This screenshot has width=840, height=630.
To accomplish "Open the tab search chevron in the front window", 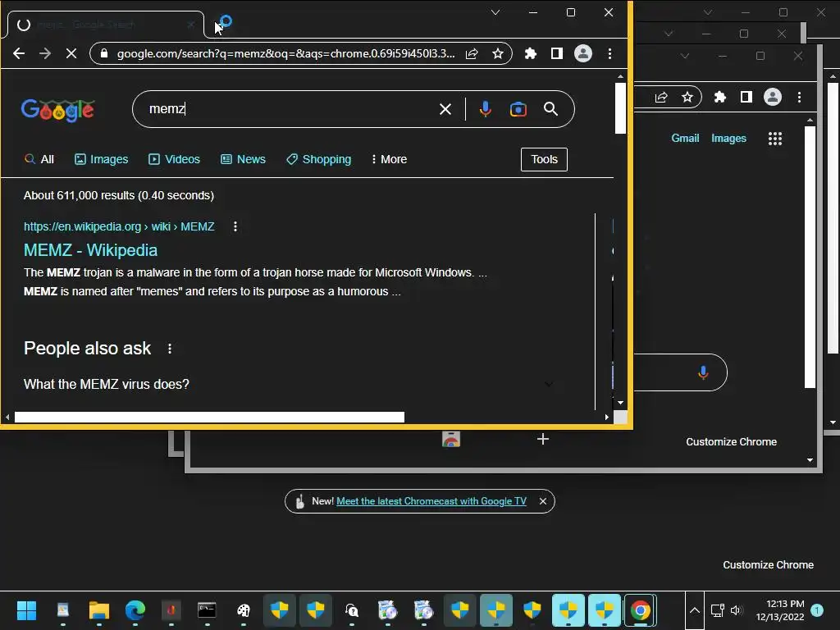I will point(495,12).
